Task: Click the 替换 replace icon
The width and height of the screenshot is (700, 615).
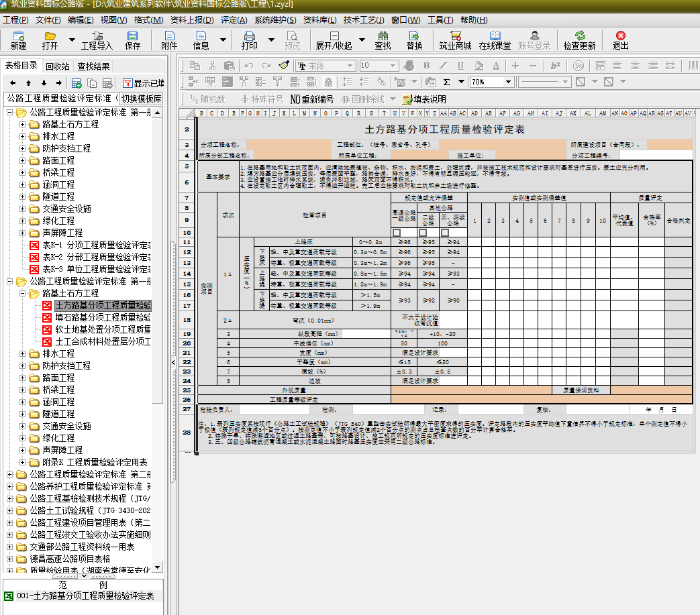Action: pyautogui.click(x=414, y=36)
